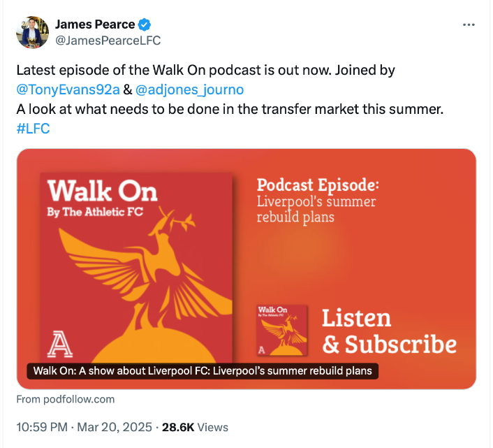View the 28.6K Views count
This screenshot has height=448, width=493.
(x=195, y=427)
